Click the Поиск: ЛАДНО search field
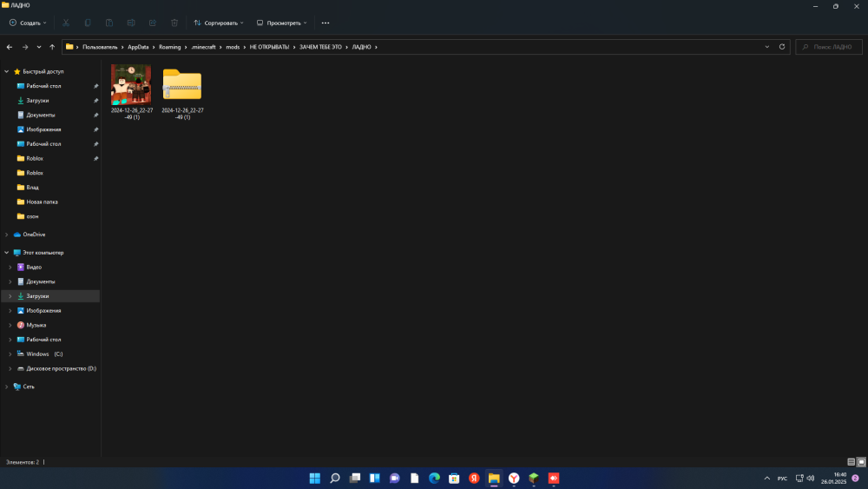This screenshot has height=489, width=868. [x=829, y=47]
